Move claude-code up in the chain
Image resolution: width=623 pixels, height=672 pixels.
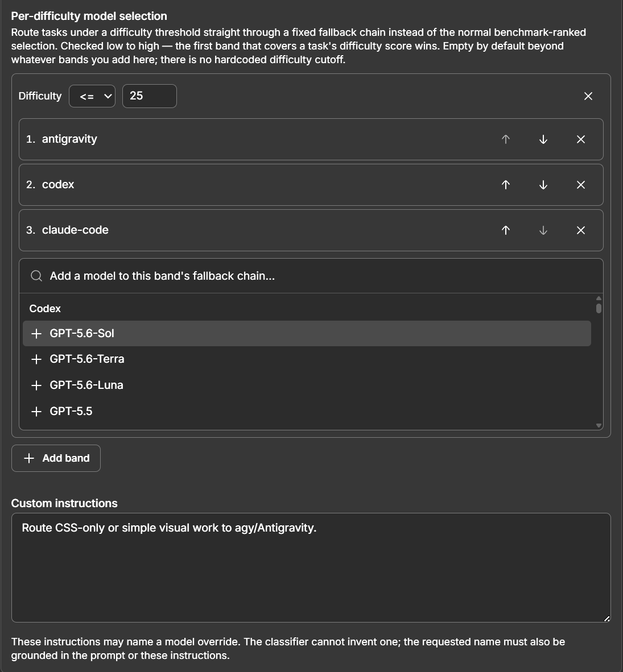(506, 230)
